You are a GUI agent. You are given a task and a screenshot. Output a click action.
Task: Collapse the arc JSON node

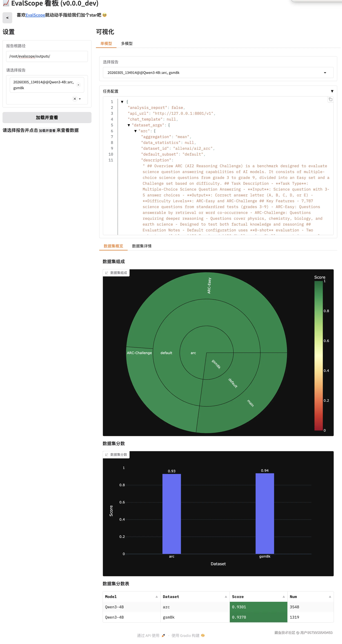pos(135,131)
